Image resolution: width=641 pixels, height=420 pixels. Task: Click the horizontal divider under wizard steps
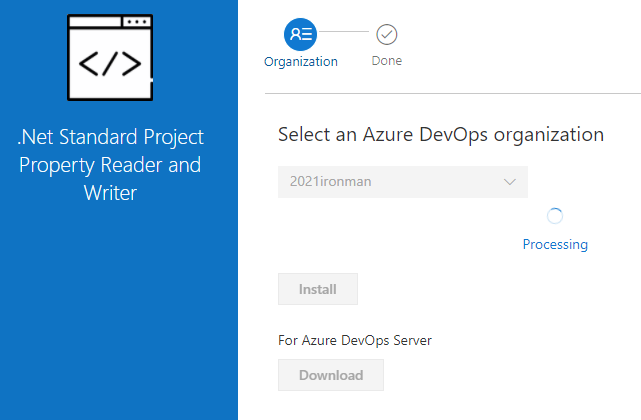(x=452, y=94)
